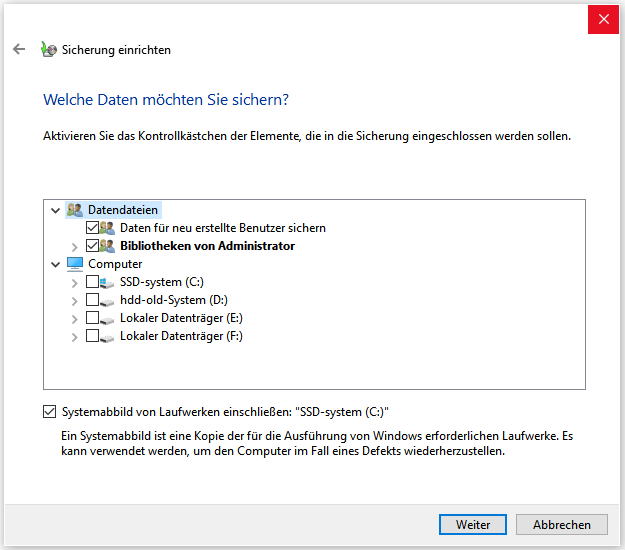
Task: Click the Sicherung einrichten backup icon
Action: click(48, 49)
